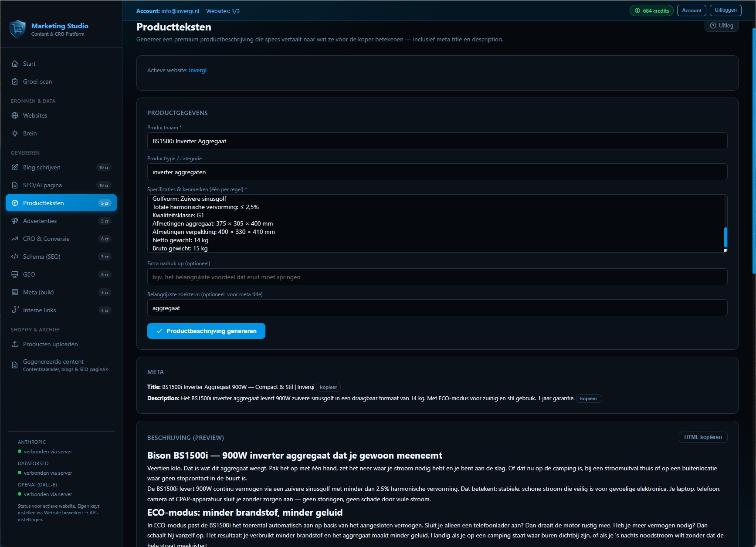The width and height of the screenshot is (756, 547).
Task: Click the 8 cr badge beside GEO
Action: [105, 274]
